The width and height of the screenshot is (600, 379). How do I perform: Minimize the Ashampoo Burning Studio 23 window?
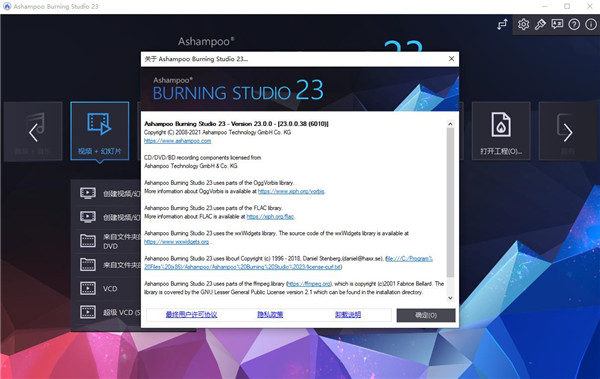pyautogui.click(x=545, y=7)
